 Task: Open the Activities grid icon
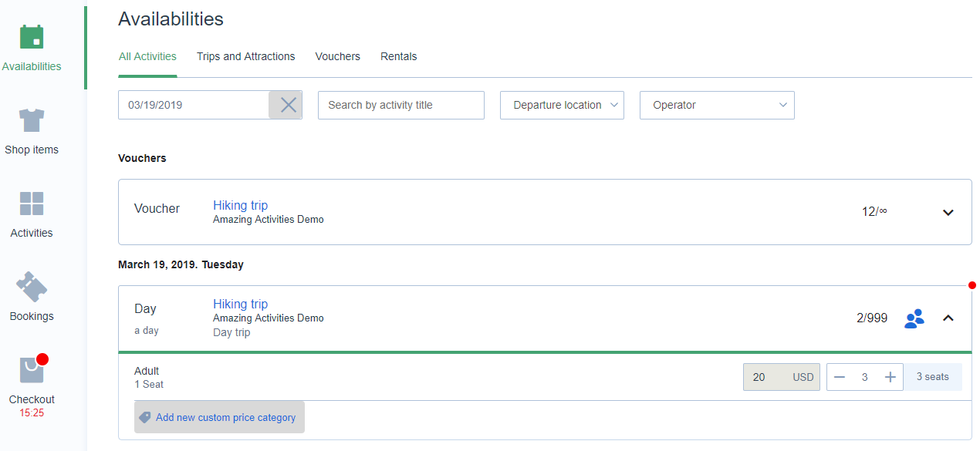point(32,204)
